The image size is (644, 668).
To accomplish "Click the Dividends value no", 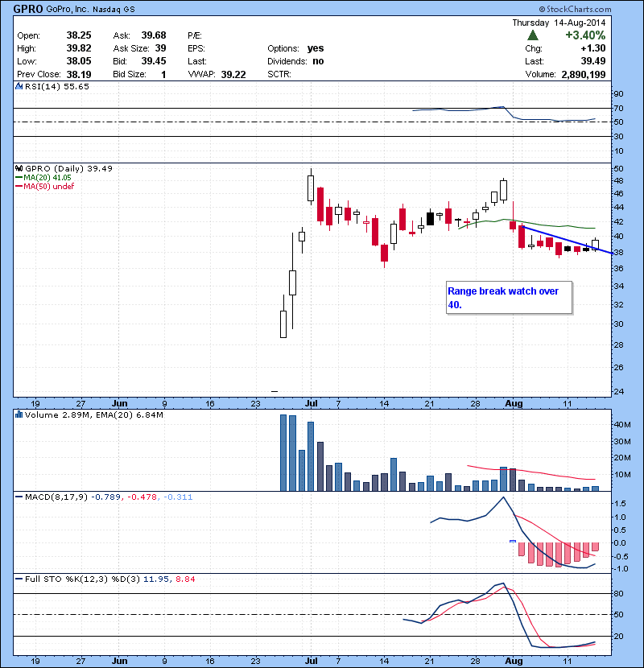I will [x=318, y=61].
